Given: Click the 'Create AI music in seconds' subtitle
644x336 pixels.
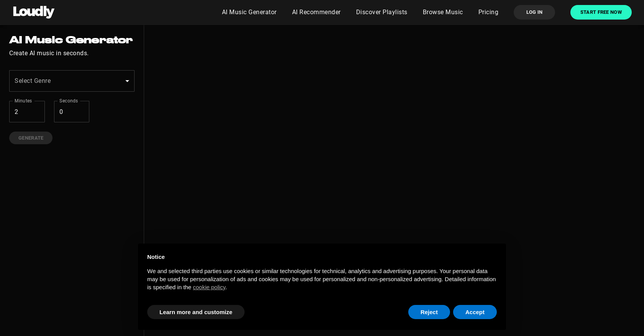Looking at the screenshot, I should point(49,53).
